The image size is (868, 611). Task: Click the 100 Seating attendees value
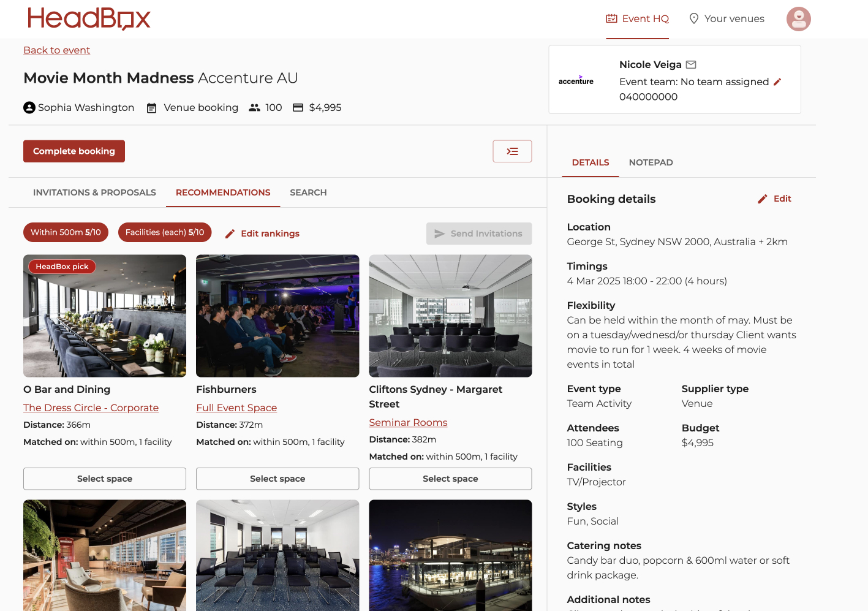coord(595,442)
